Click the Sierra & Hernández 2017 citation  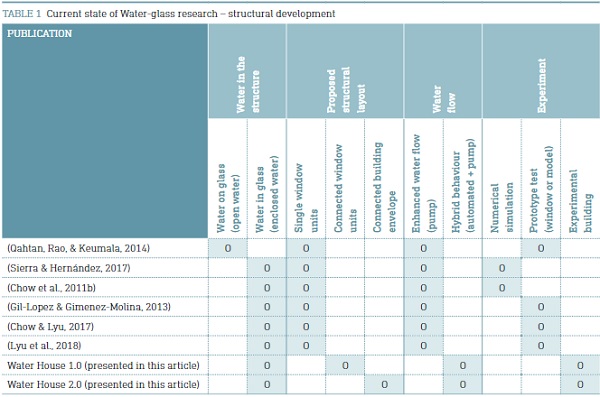click(x=69, y=268)
